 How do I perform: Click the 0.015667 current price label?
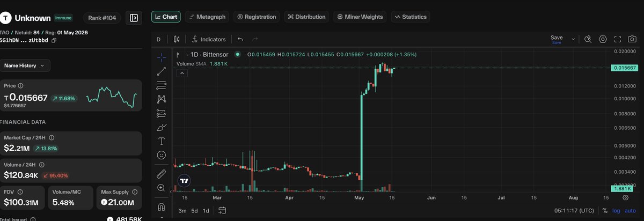624,68
